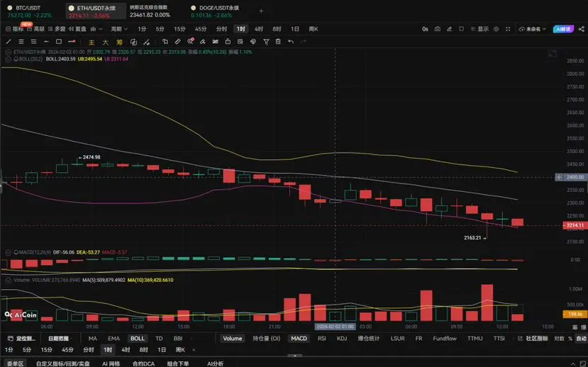The width and height of the screenshot is (588, 367).
Task: Click the yellow 大 indicator button
Action: click(106, 42)
